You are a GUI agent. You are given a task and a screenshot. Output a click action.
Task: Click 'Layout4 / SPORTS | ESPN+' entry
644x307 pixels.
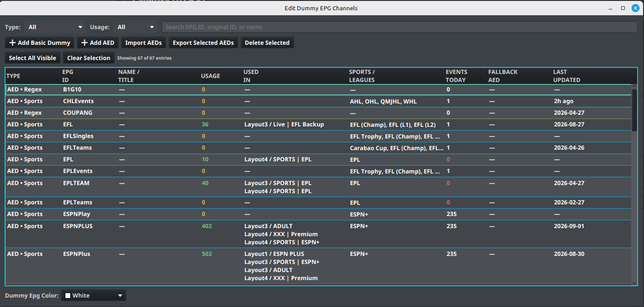tap(282, 242)
